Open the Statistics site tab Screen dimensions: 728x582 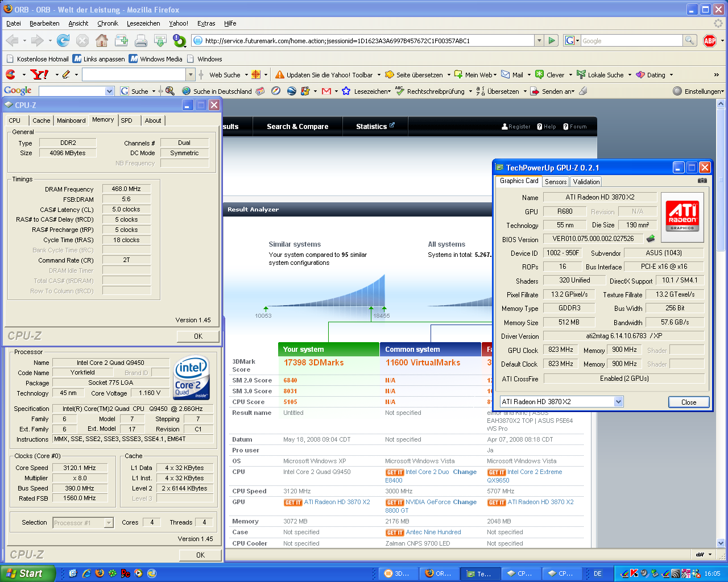[x=375, y=126]
